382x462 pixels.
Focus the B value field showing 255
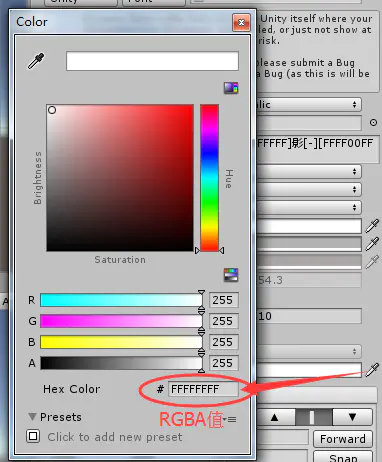pos(224,342)
